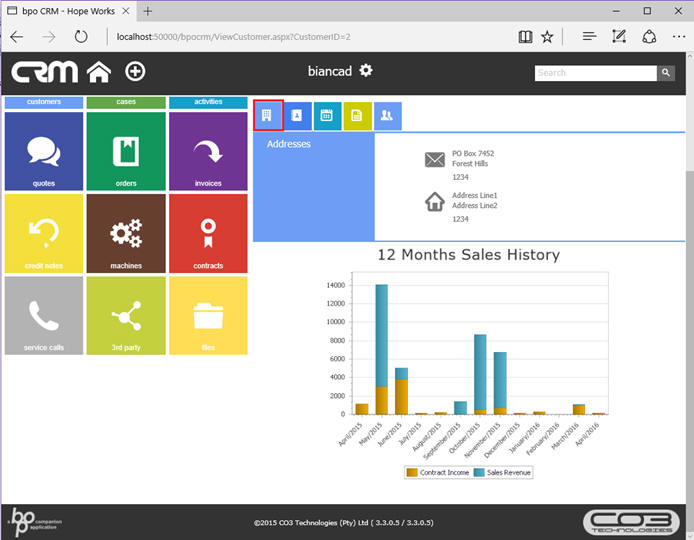This screenshot has width=694, height=540.
Task: Open the web note pen icon
Action: [619, 36]
